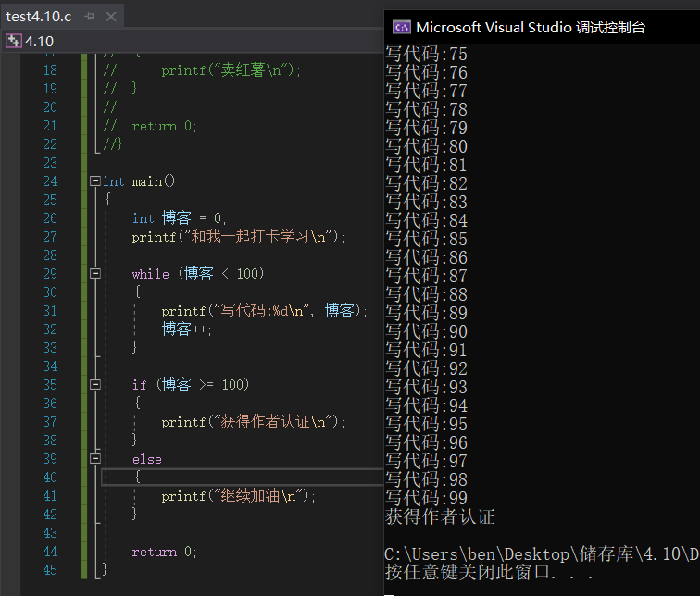Click console text '按任意键关闭此窗口'

click(x=468, y=572)
